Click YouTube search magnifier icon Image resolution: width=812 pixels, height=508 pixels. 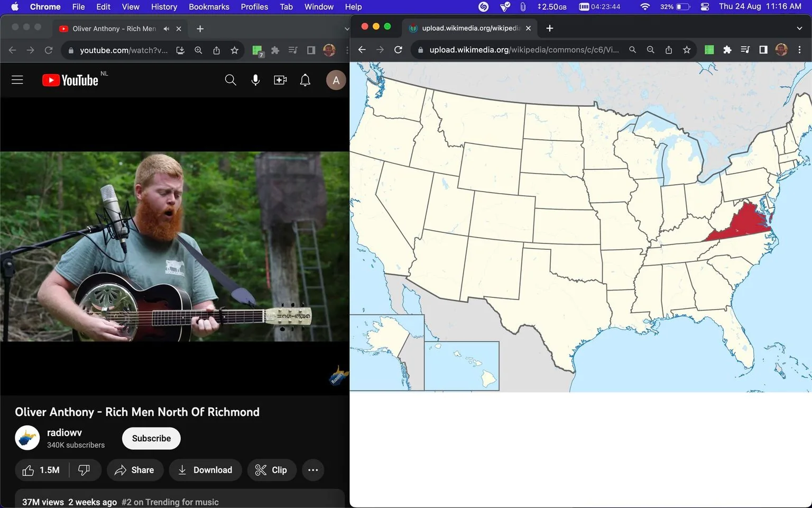230,80
